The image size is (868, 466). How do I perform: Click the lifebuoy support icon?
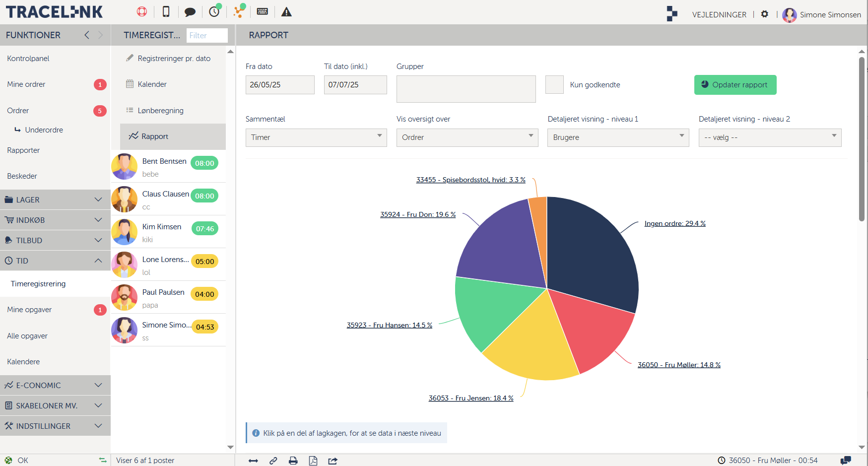click(142, 12)
